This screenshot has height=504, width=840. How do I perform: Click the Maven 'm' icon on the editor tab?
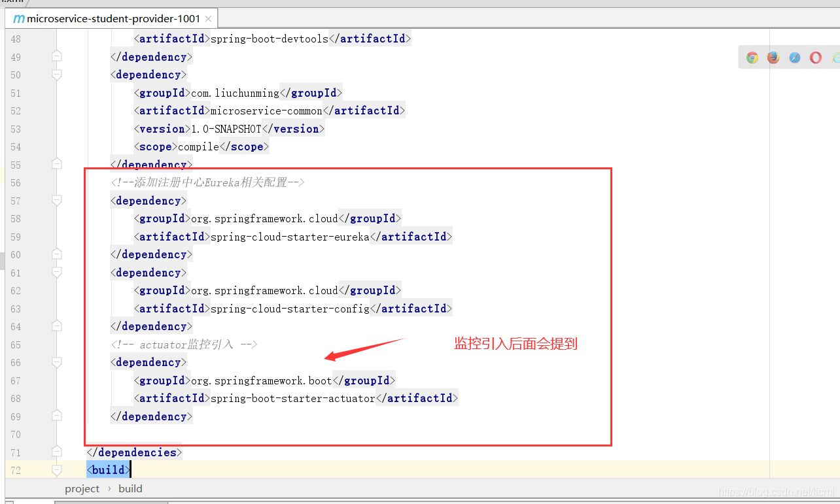(19, 19)
